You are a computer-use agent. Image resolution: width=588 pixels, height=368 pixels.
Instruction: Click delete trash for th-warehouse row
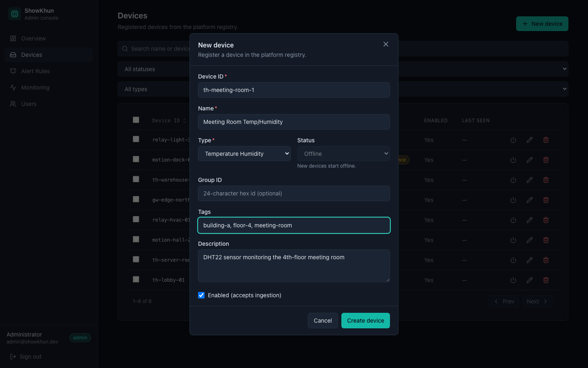click(x=546, y=180)
